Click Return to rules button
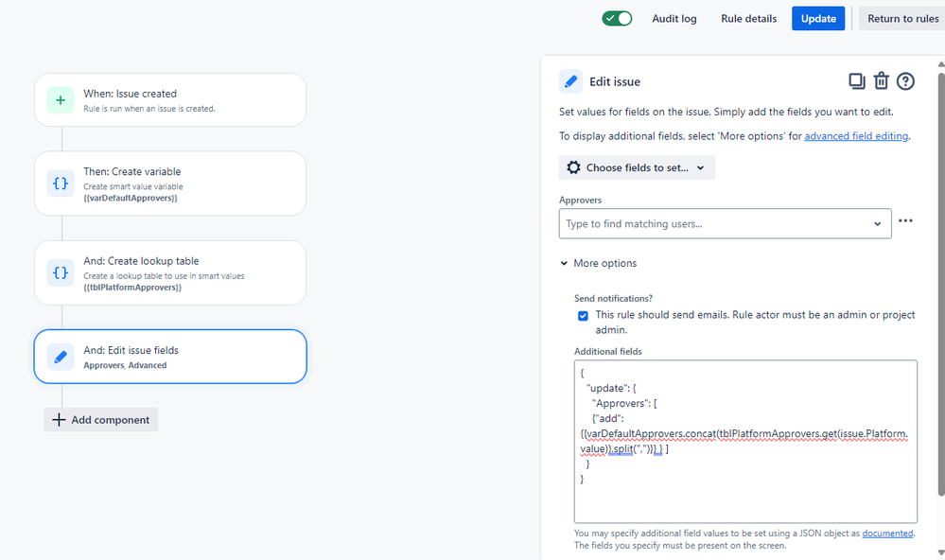Image resolution: width=945 pixels, height=560 pixels. (902, 19)
